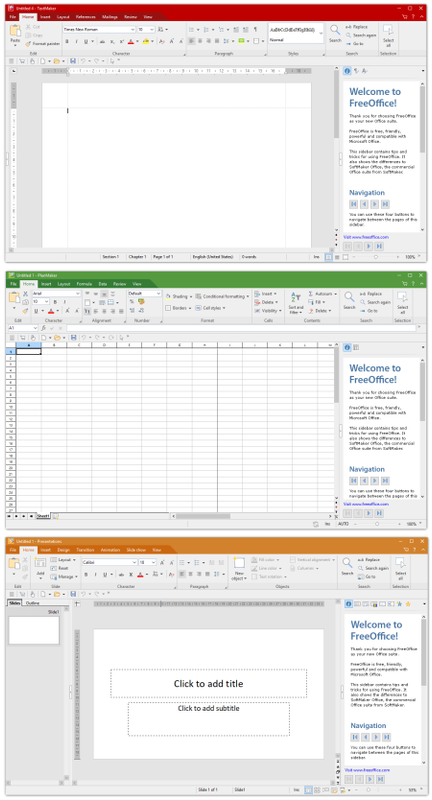
Task: Click Insert cells icon in PlanMaker
Action: (257, 294)
